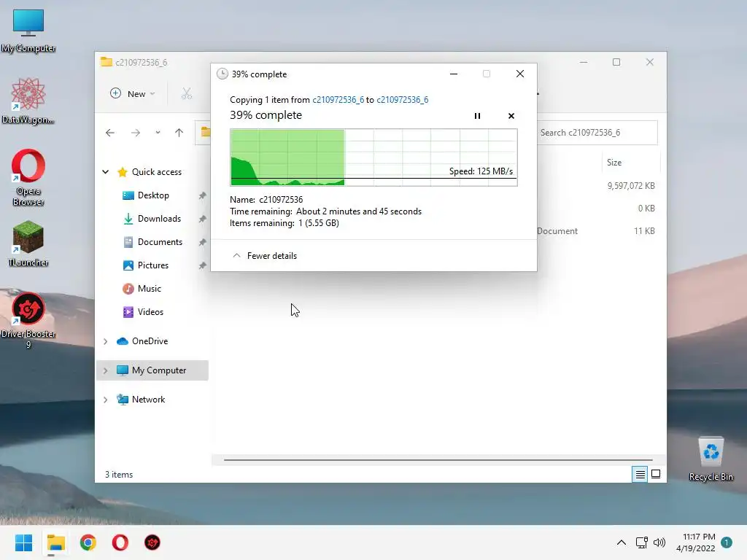Open the DataWagon desktop shortcut
Screen dimensions: 747x560
click(28, 101)
